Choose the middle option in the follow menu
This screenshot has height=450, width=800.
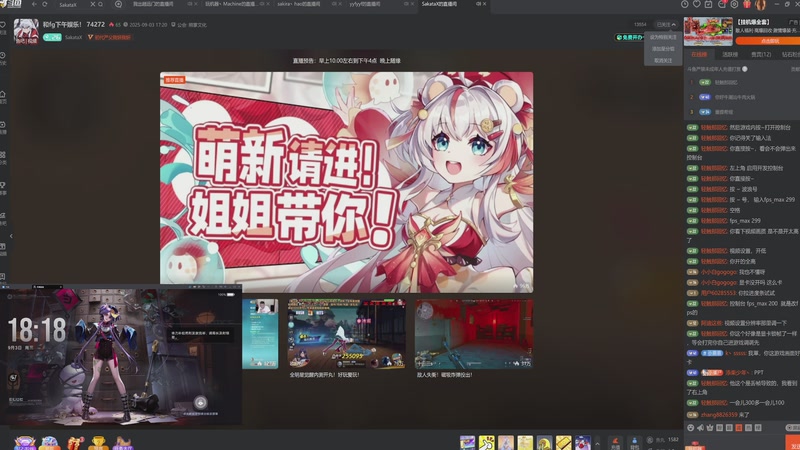click(x=663, y=49)
